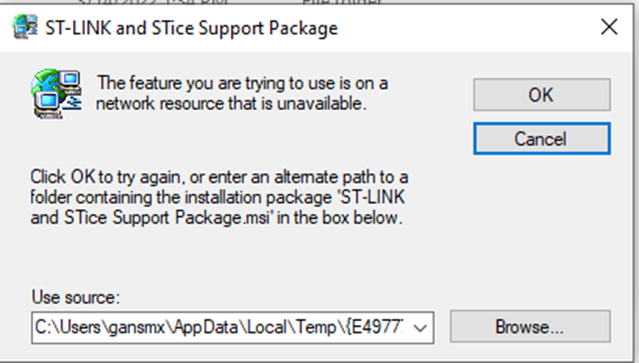Expand the Use source dropdown arrow

tap(420, 328)
